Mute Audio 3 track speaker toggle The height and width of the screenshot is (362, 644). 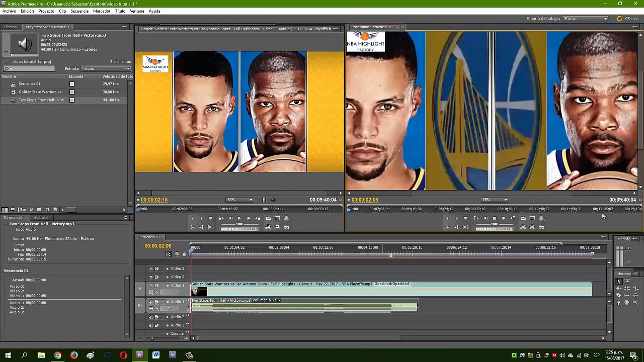click(x=151, y=325)
